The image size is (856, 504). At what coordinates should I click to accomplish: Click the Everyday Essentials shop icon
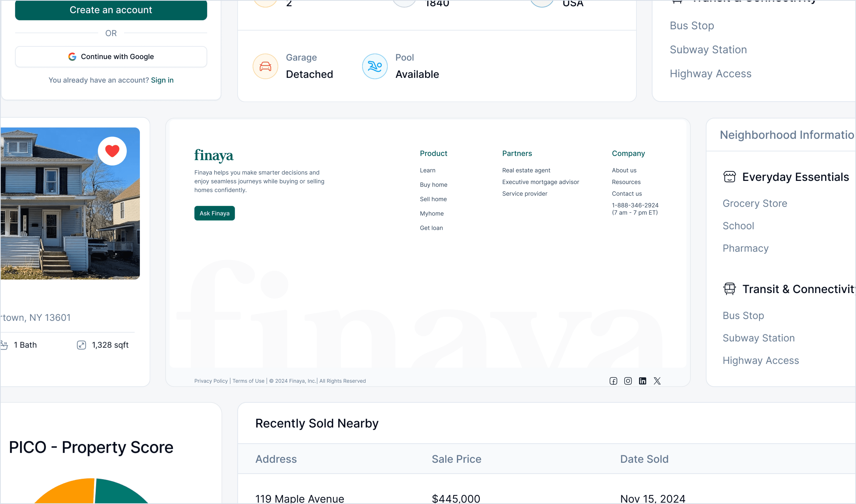point(729,177)
